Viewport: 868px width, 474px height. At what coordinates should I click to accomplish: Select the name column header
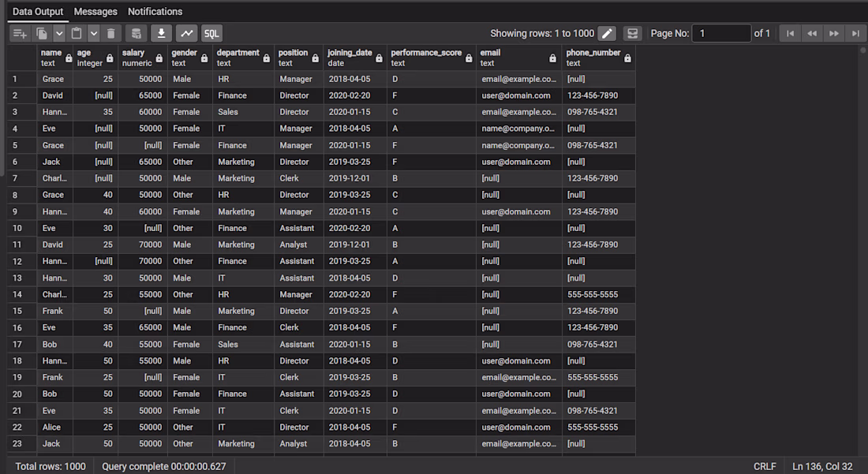click(54, 58)
